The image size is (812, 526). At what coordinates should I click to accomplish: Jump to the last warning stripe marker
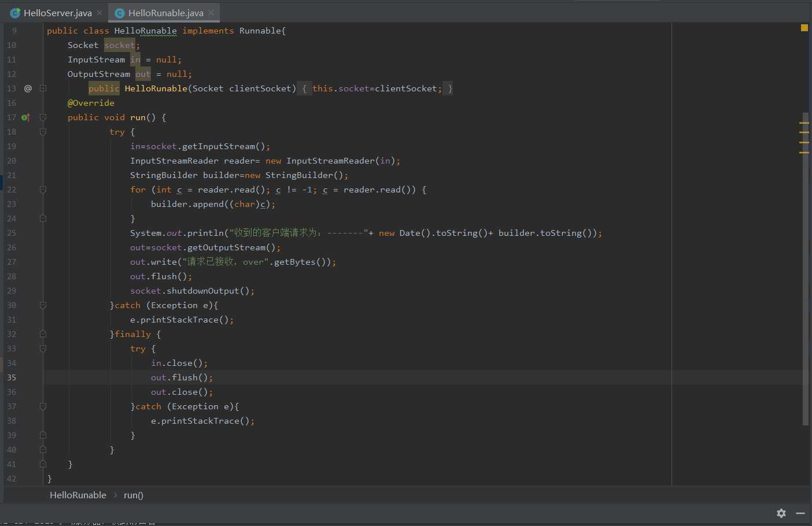804,153
